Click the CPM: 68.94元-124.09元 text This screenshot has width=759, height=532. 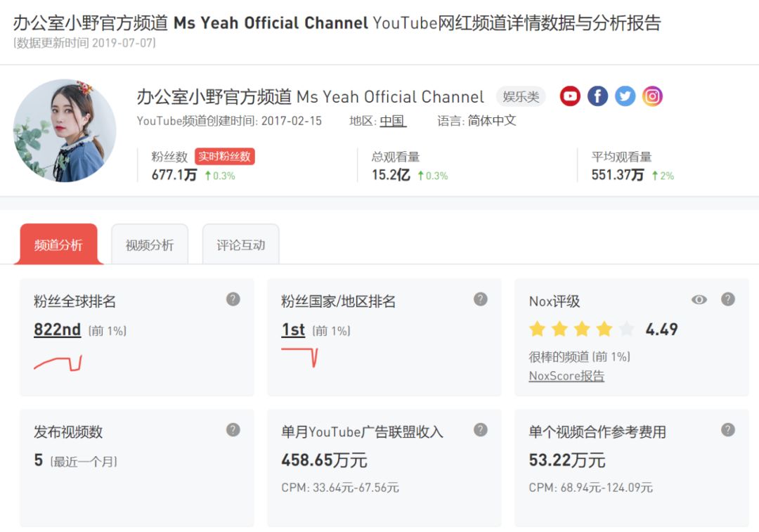590,488
